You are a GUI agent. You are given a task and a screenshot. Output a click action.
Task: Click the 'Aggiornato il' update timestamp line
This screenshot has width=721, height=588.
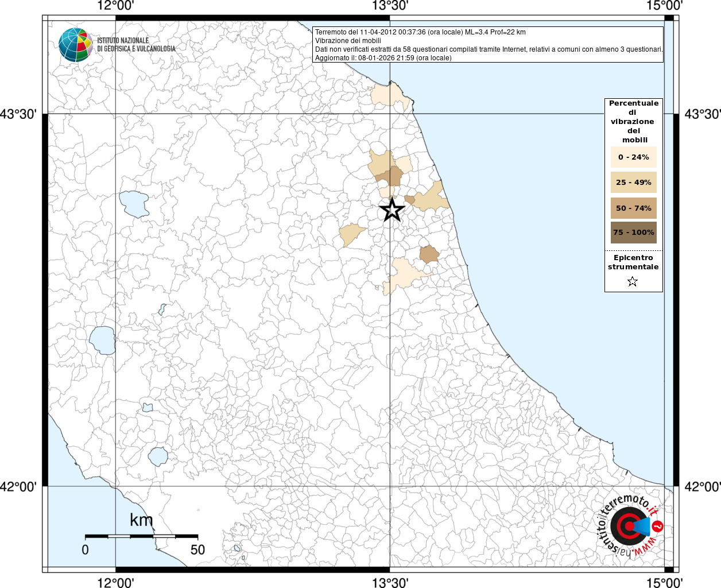pos(383,58)
